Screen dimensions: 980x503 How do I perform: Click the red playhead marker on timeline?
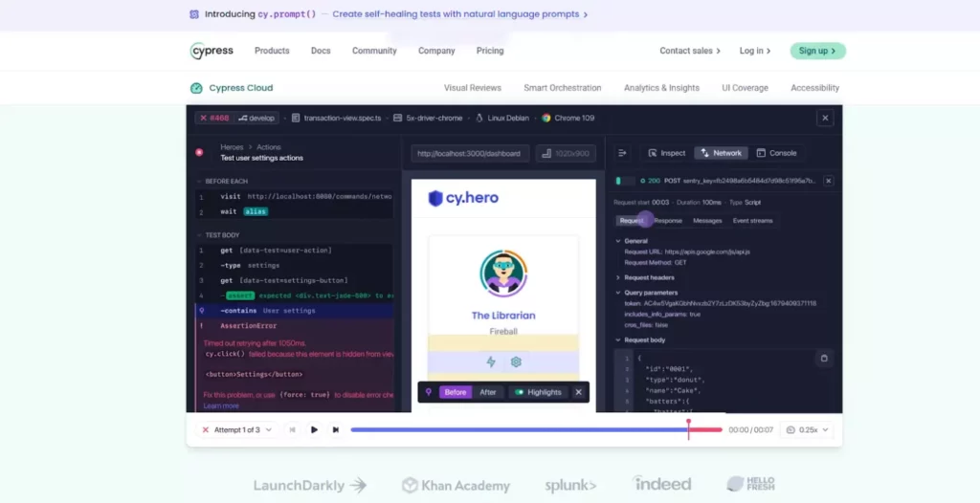[x=688, y=428]
